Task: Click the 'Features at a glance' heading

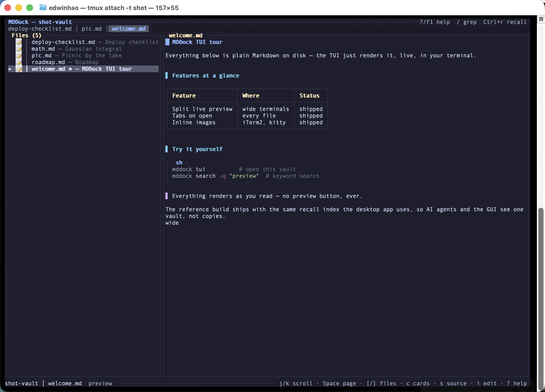Action: (206, 76)
